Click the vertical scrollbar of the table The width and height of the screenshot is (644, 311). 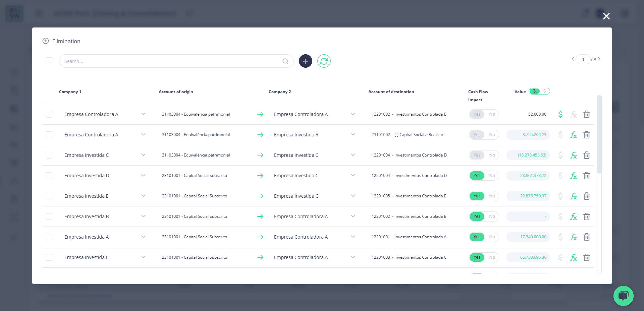599,134
